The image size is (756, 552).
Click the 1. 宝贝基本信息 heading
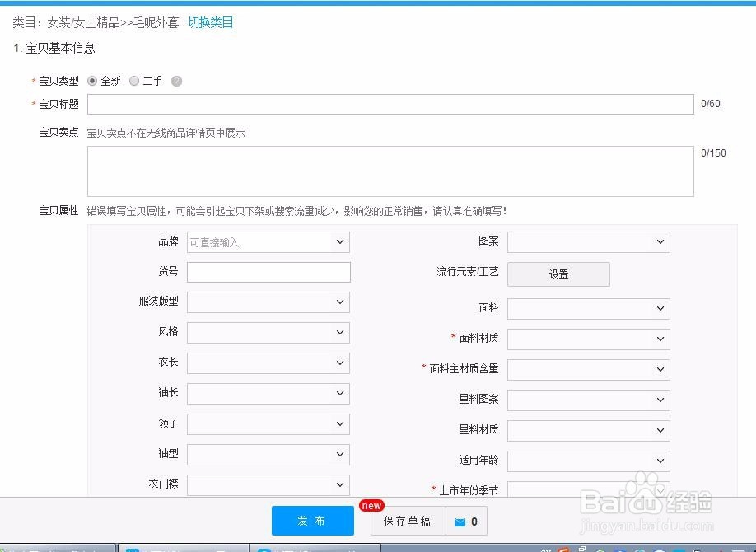click(54, 49)
